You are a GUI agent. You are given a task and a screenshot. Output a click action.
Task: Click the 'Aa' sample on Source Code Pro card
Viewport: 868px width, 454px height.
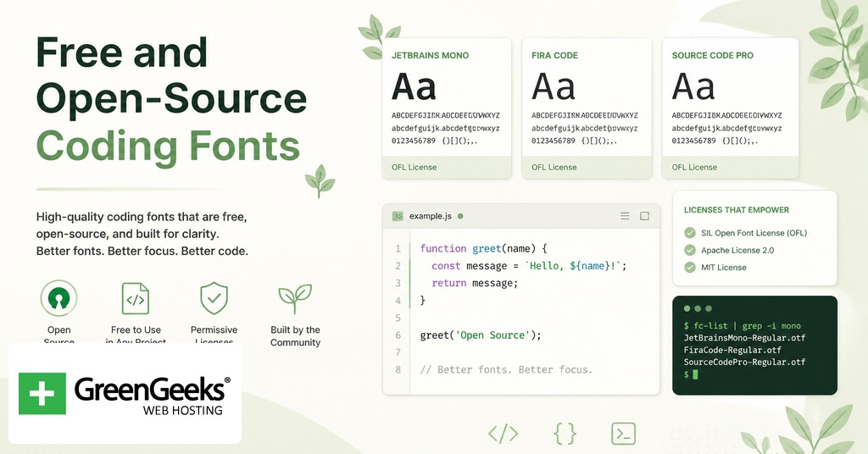pos(693,86)
